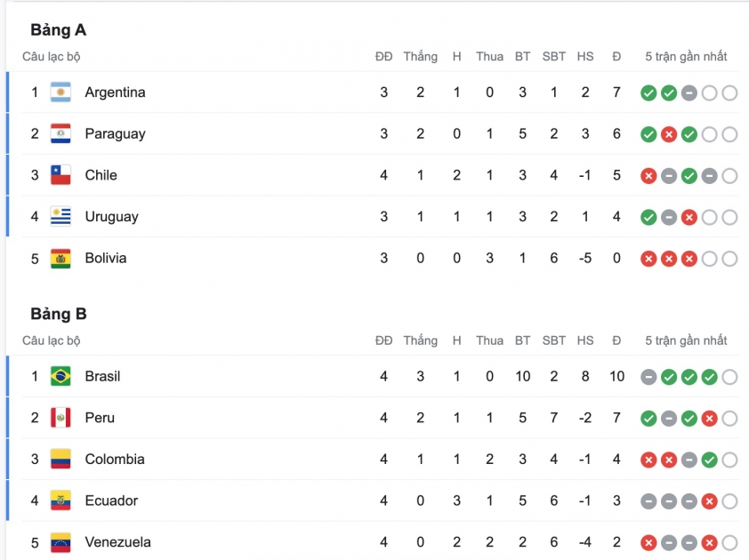Screen dimensions: 749x560
Task: Click the Peru flag icon
Action: click(60, 418)
